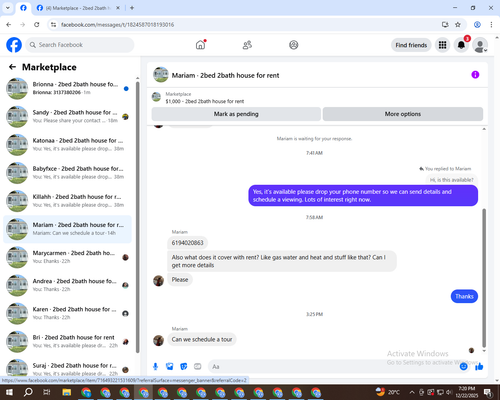Open Bri's conversation

67,341
